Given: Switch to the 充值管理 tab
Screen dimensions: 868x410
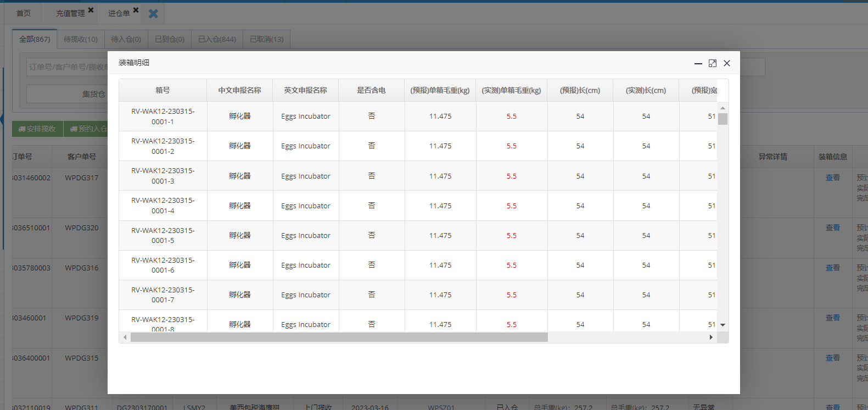Looking at the screenshot, I should click(70, 13).
